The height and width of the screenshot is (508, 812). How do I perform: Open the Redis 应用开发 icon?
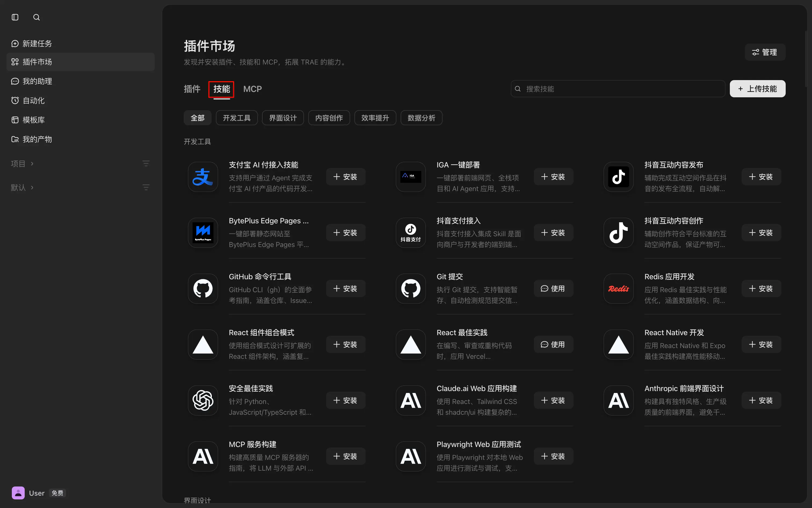click(x=618, y=289)
